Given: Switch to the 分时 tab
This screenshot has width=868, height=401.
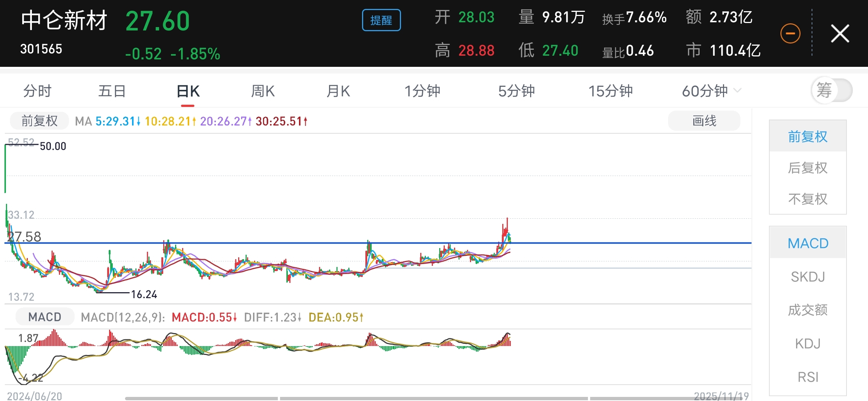Looking at the screenshot, I should point(37,91).
